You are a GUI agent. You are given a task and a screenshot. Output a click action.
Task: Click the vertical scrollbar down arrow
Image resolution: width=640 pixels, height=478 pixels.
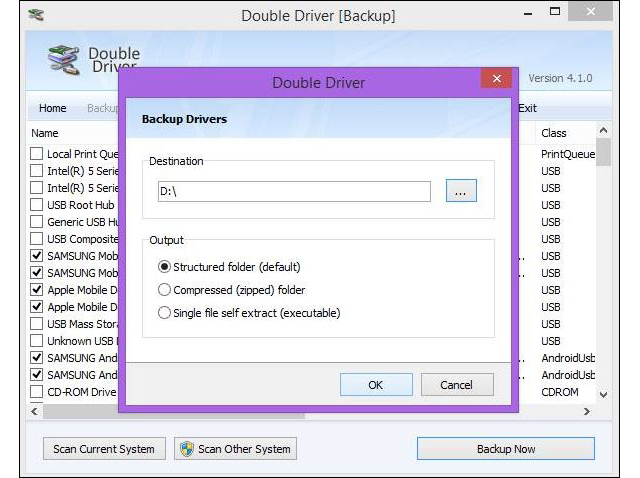(603, 394)
